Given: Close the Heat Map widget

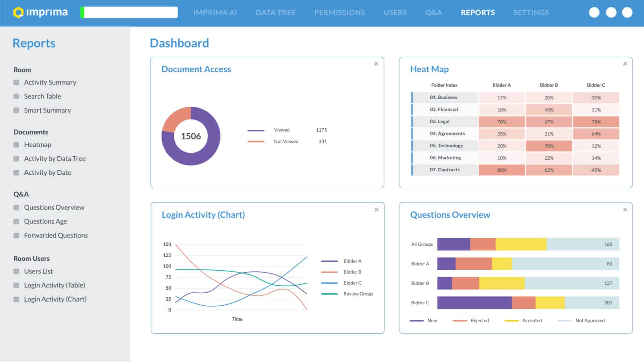Looking at the screenshot, I should [x=625, y=64].
